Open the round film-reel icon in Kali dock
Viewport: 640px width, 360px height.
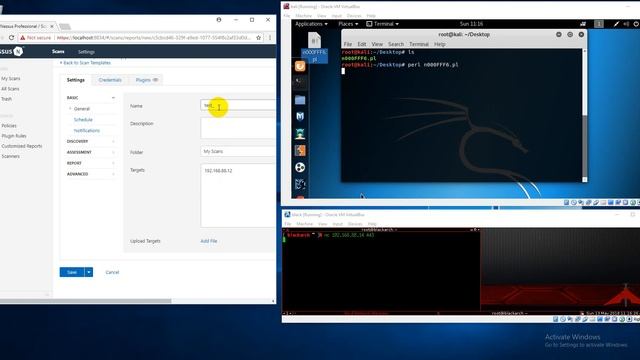[x=300, y=167]
